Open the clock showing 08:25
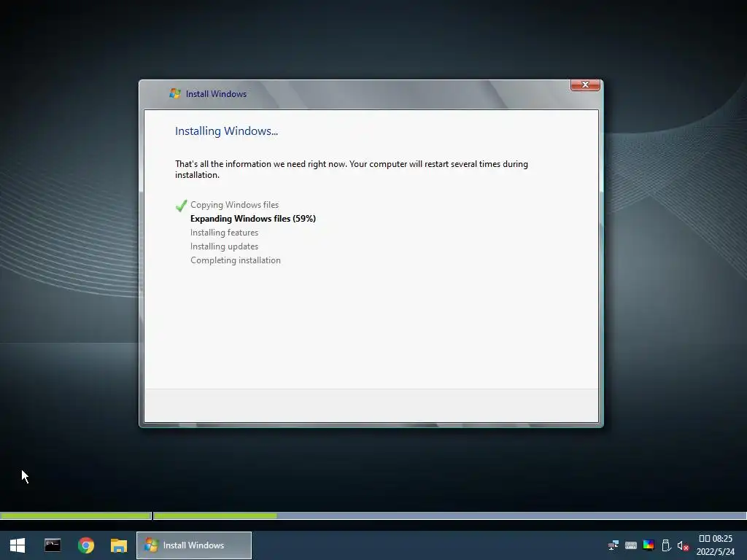Viewport: 747px width, 560px height. (716, 539)
